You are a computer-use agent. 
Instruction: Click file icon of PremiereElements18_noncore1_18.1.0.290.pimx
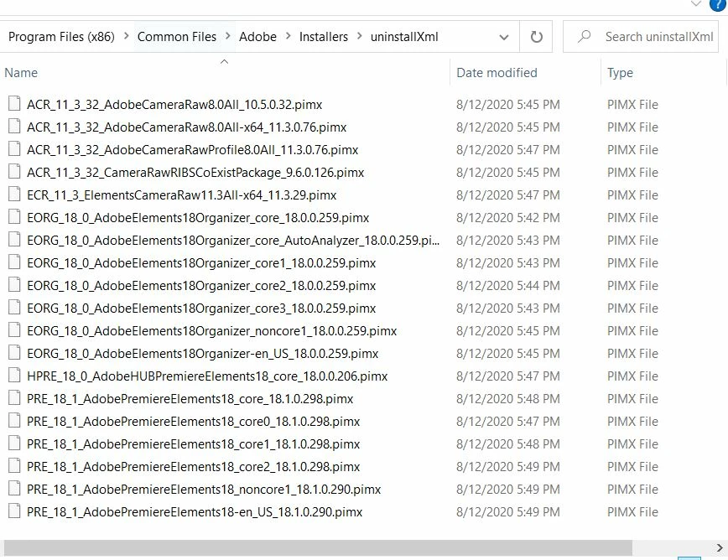pos(14,489)
